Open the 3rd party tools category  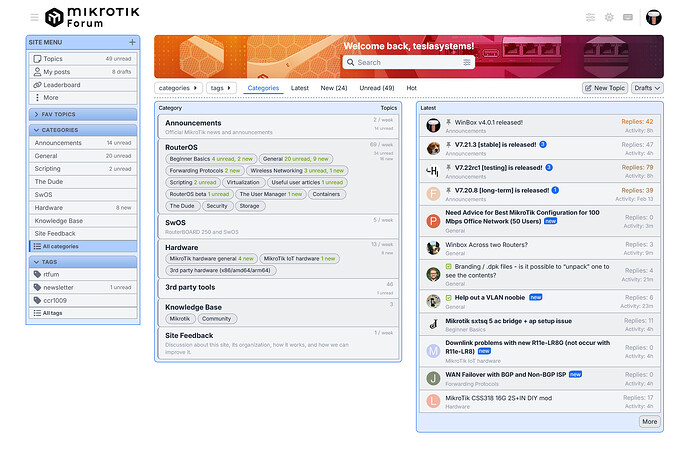(x=190, y=287)
